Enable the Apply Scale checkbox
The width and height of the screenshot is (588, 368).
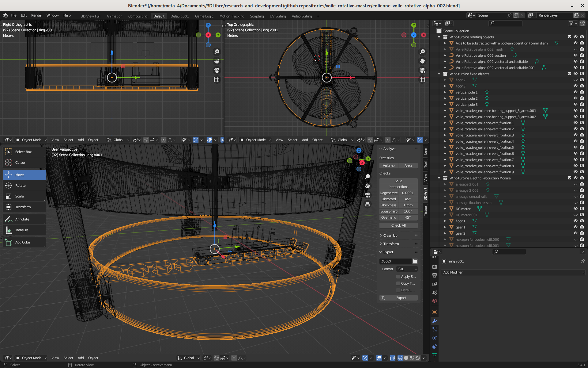tap(398, 277)
